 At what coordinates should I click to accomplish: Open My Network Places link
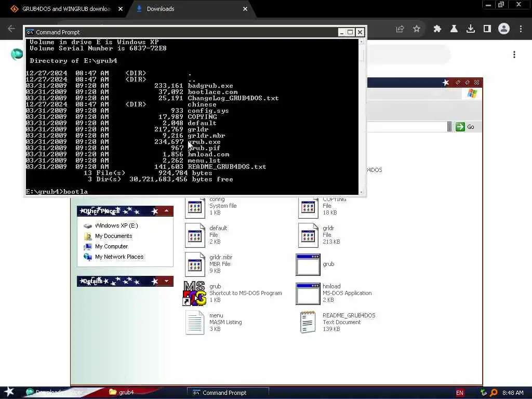(119, 257)
